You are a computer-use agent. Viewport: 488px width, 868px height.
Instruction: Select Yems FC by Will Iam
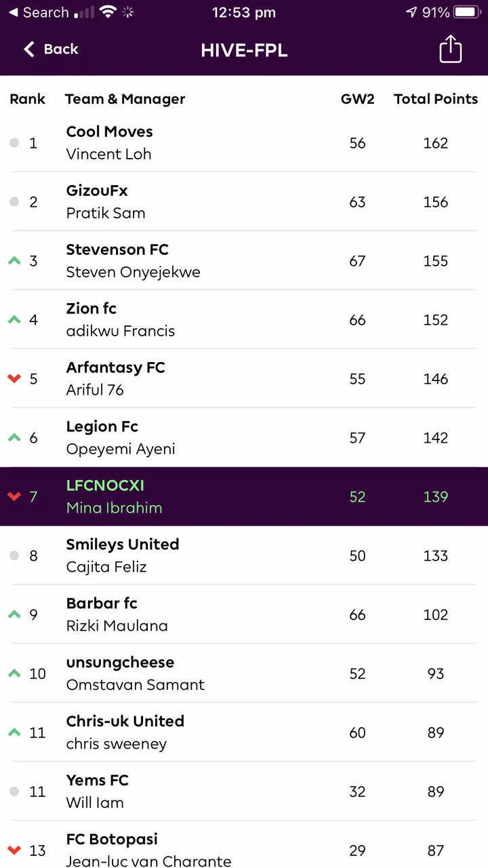pyautogui.click(x=244, y=791)
